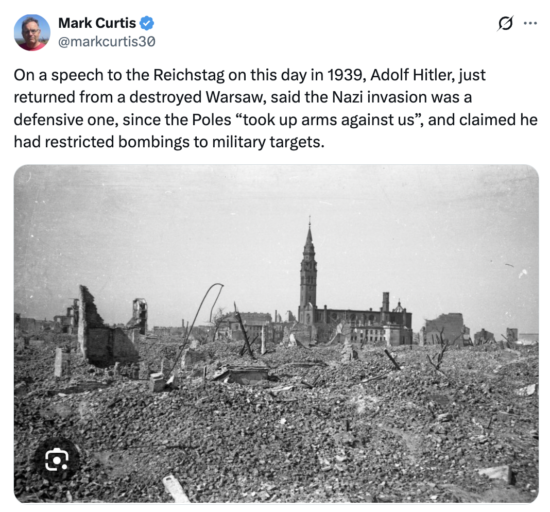Open the Grok explain-post icon
This screenshot has width=550, height=512.
point(505,23)
